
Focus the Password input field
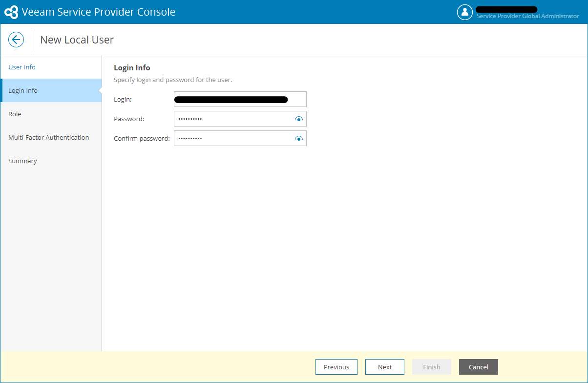click(x=240, y=119)
